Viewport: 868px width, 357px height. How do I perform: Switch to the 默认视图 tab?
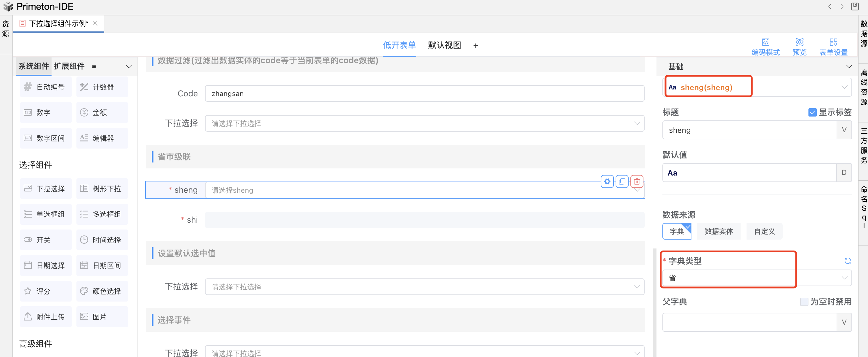point(444,45)
